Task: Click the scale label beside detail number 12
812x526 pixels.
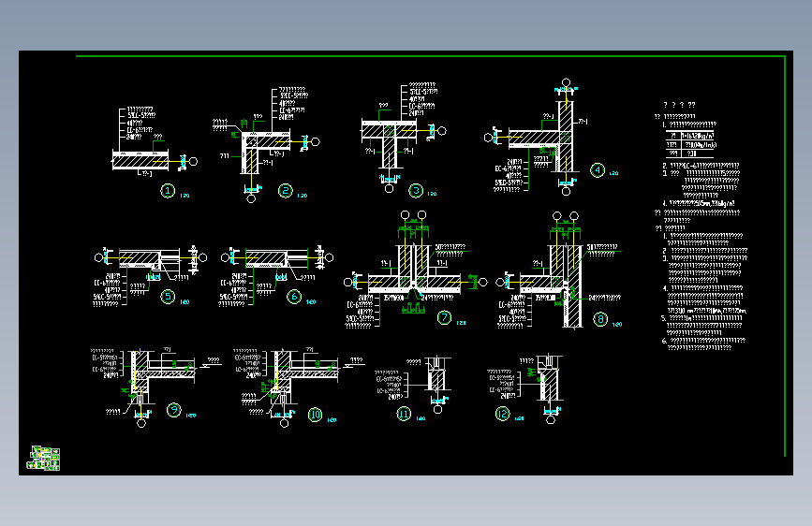Action: (x=520, y=418)
